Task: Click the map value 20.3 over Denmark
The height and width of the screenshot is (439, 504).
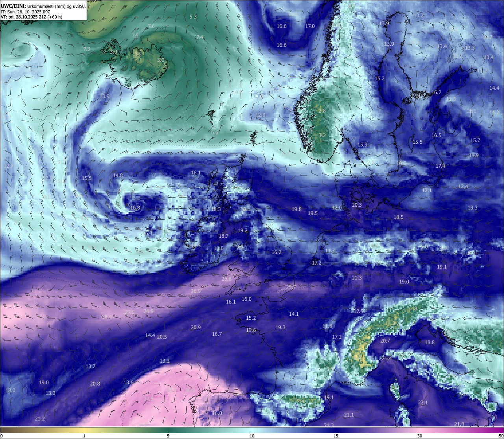Action: (x=357, y=205)
